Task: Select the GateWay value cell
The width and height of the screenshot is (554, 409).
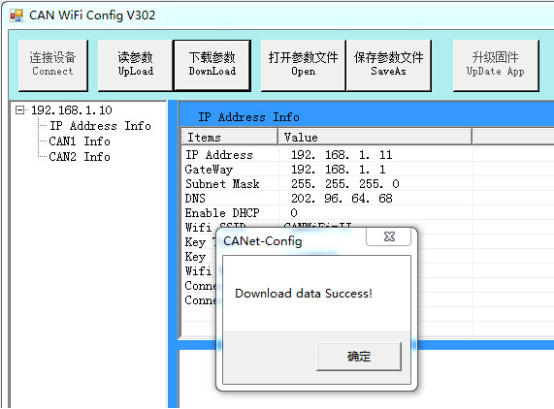Action: pyautogui.click(x=376, y=169)
